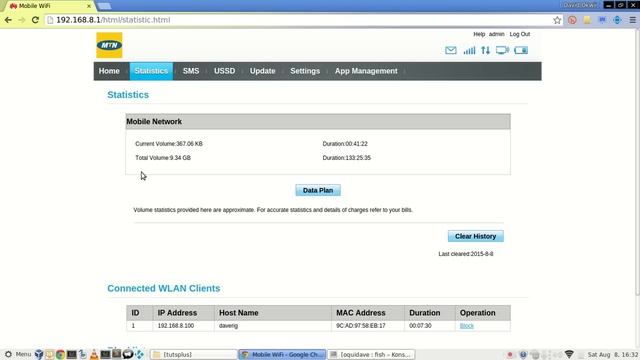Click the admin user label

click(x=497, y=34)
